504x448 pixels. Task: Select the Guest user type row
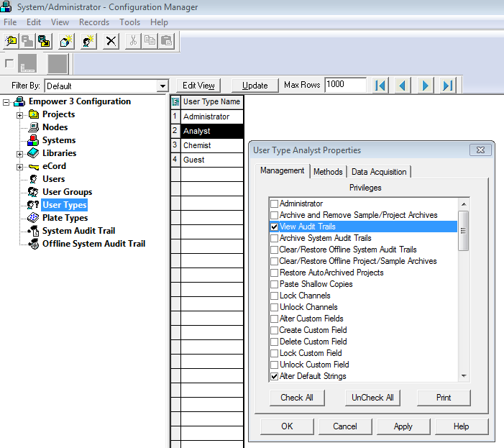pyautogui.click(x=212, y=160)
